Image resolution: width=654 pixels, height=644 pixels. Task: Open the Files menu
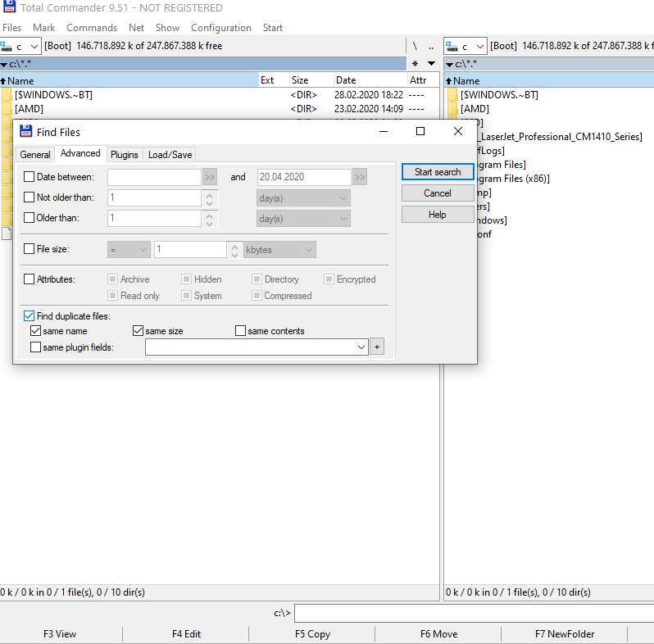tap(11, 28)
